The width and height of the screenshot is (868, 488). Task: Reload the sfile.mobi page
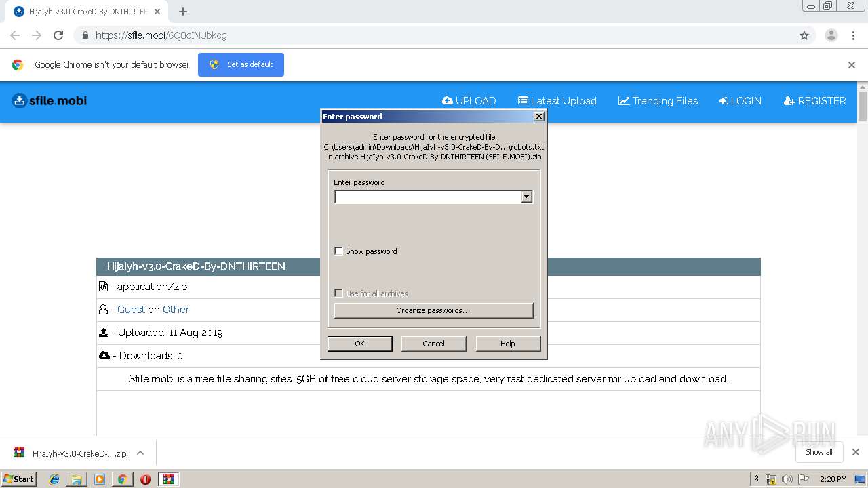point(58,35)
